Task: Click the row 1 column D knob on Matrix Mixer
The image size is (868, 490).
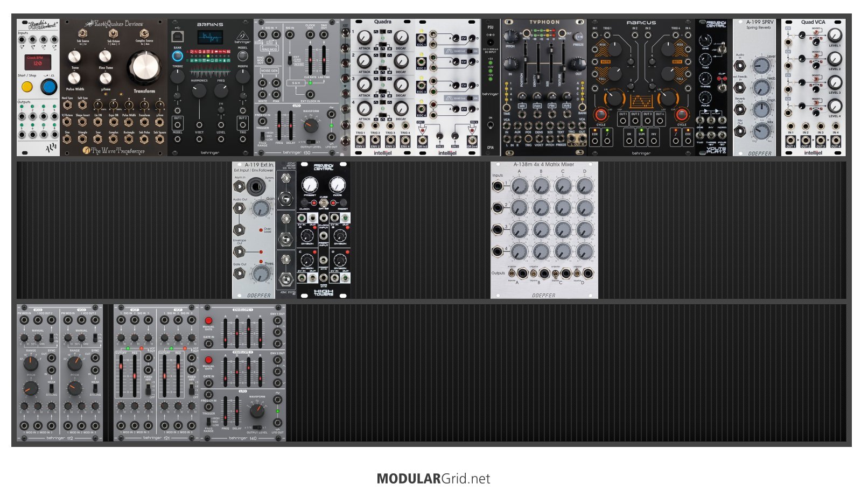Action: click(x=584, y=186)
